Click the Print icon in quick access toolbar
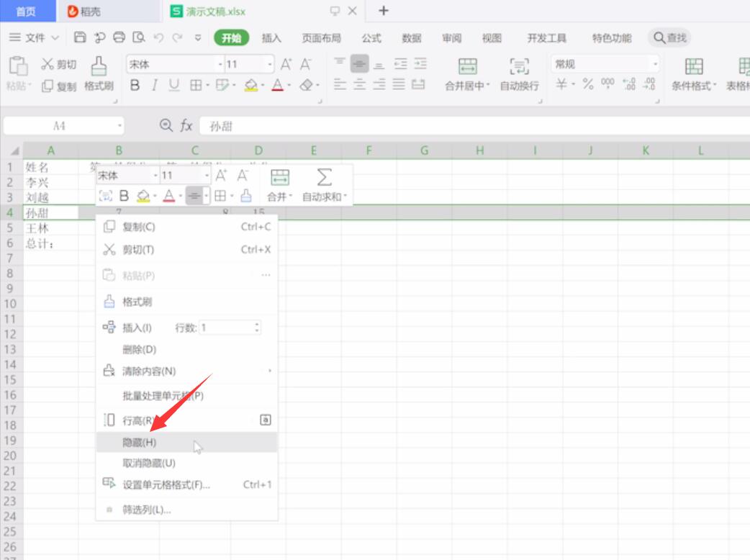 (x=119, y=37)
